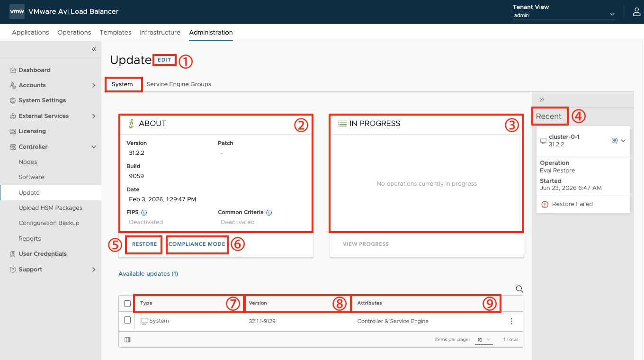Click the Restore Failed error icon

(545, 204)
